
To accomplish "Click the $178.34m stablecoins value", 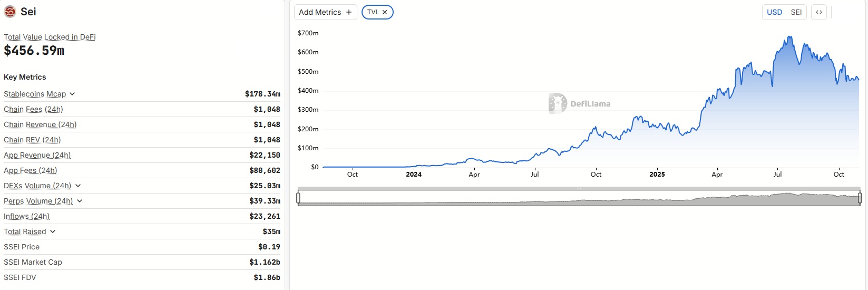I will (262, 94).
